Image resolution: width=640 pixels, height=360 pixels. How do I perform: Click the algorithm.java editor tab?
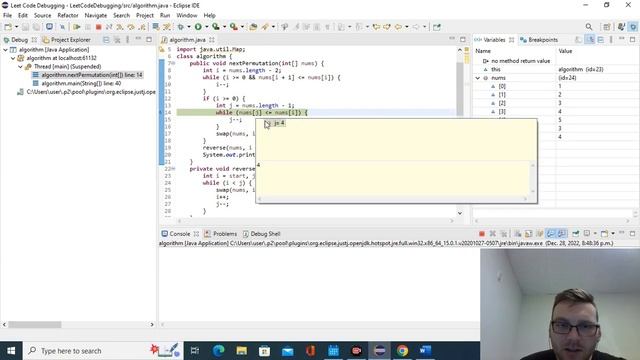(x=187, y=40)
